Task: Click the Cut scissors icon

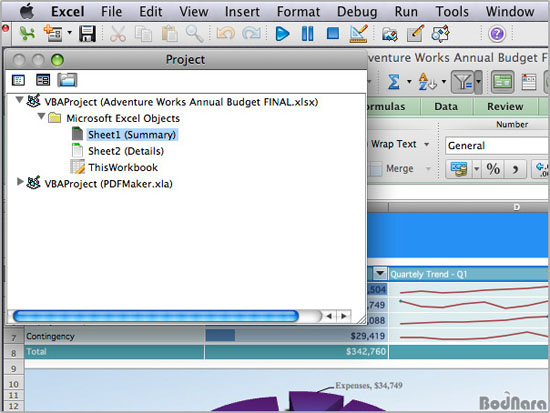Action: pos(118,34)
